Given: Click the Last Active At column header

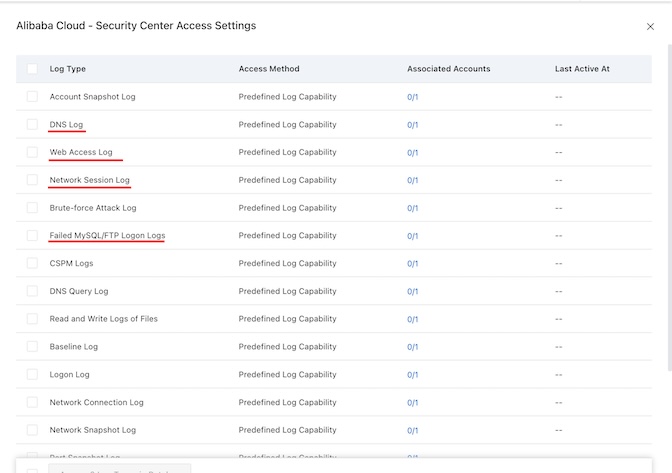Looking at the screenshot, I should click(582, 69).
